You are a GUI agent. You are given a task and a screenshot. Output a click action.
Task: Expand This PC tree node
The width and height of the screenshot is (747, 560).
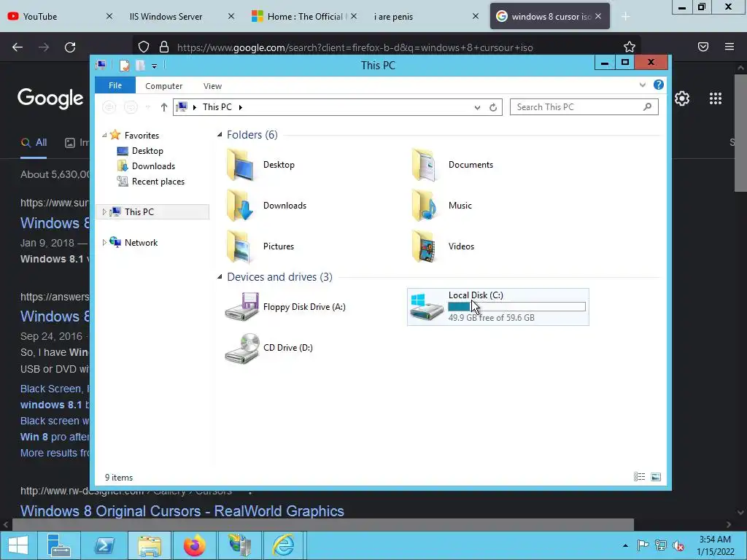click(104, 212)
